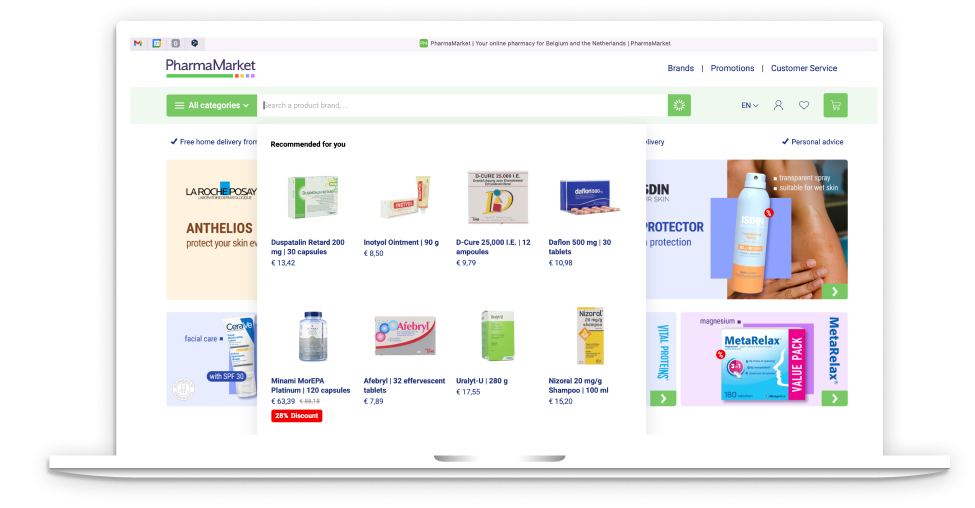Select the Duspatalin Retard 200 mg product
This screenshot has width=975, height=508.
(308, 247)
